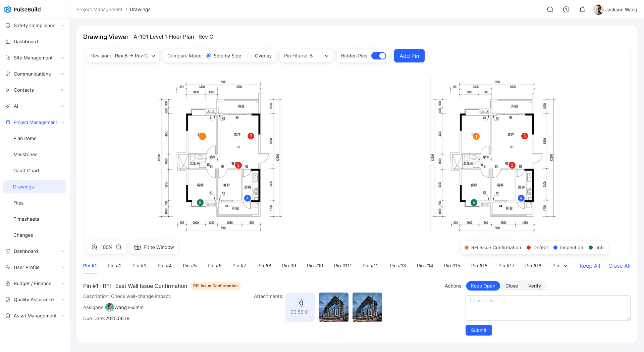Image resolution: width=644 pixels, height=352 pixels.
Task: Open the Revision Rev B to Rev C dropdown
Action: [x=123, y=56]
